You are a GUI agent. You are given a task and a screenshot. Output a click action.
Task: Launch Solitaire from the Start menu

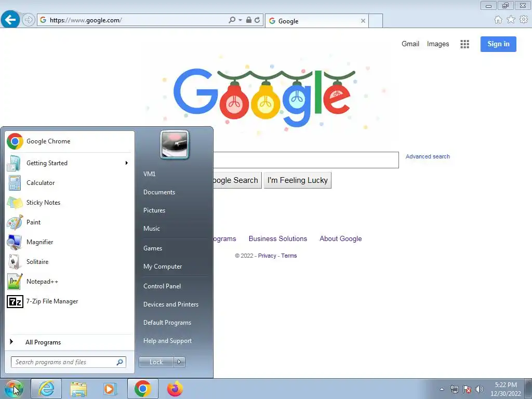point(70,262)
